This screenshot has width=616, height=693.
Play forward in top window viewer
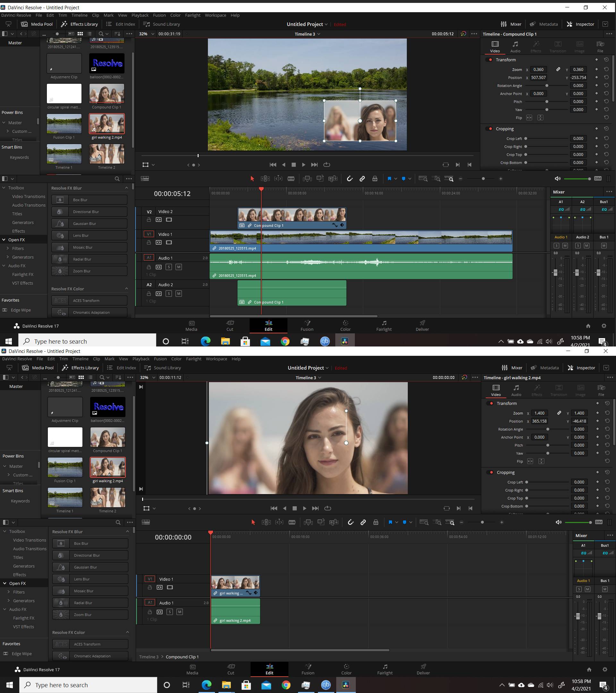304,165
